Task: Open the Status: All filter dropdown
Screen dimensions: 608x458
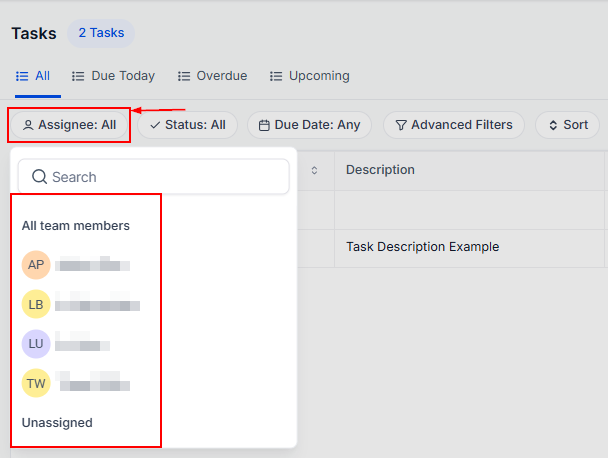Action: 188,125
